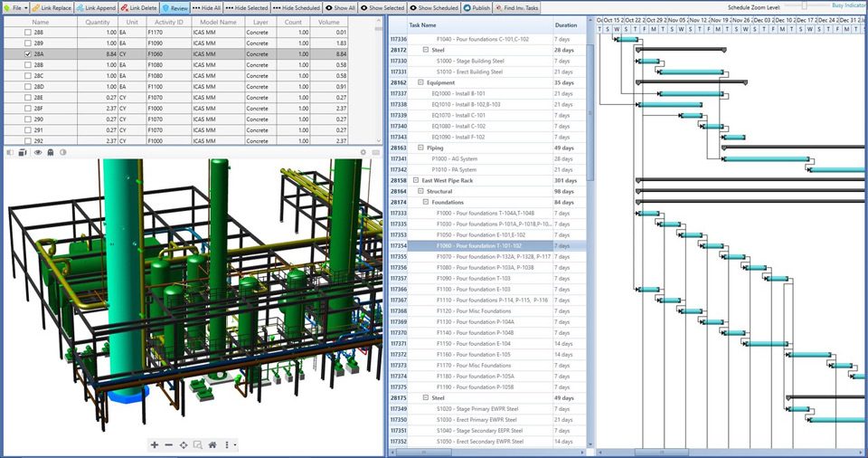The width and height of the screenshot is (868, 458).
Task: Tick the checkbox for row 28F
Action: tap(28, 108)
